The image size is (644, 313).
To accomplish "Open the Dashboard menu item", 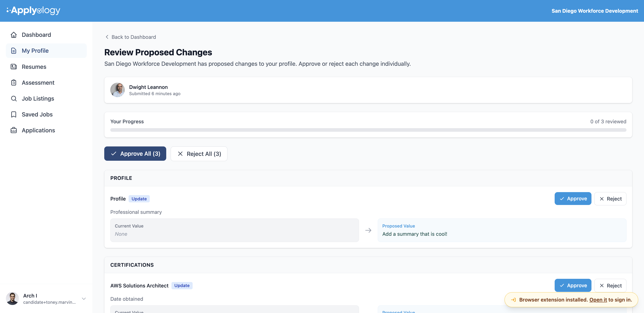I will click(46, 35).
